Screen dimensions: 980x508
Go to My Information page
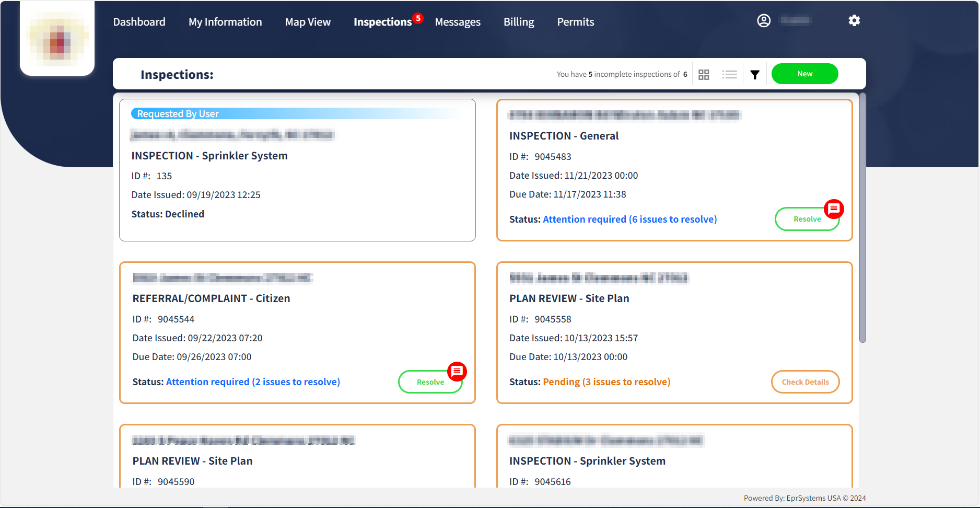click(225, 22)
